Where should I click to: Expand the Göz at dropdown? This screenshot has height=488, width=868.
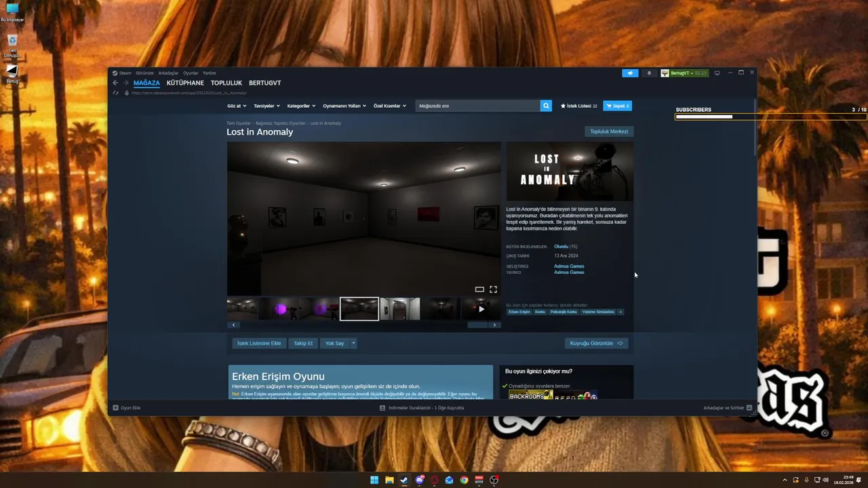click(x=235, y=106)
